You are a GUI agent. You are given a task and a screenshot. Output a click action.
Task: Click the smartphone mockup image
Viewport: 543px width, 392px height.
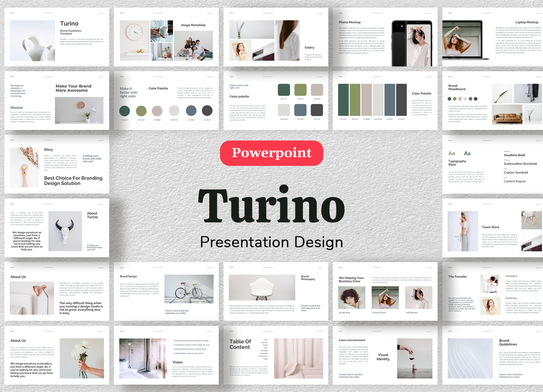click(412, 43)
